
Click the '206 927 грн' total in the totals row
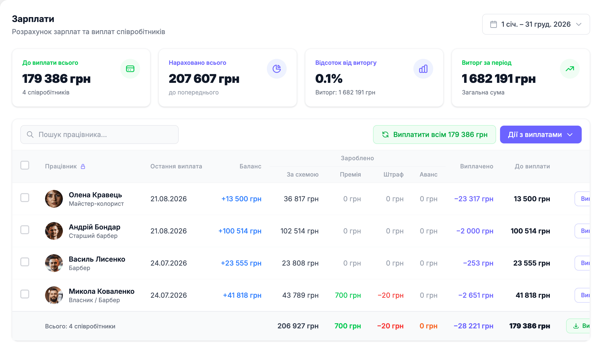point(298,326)
